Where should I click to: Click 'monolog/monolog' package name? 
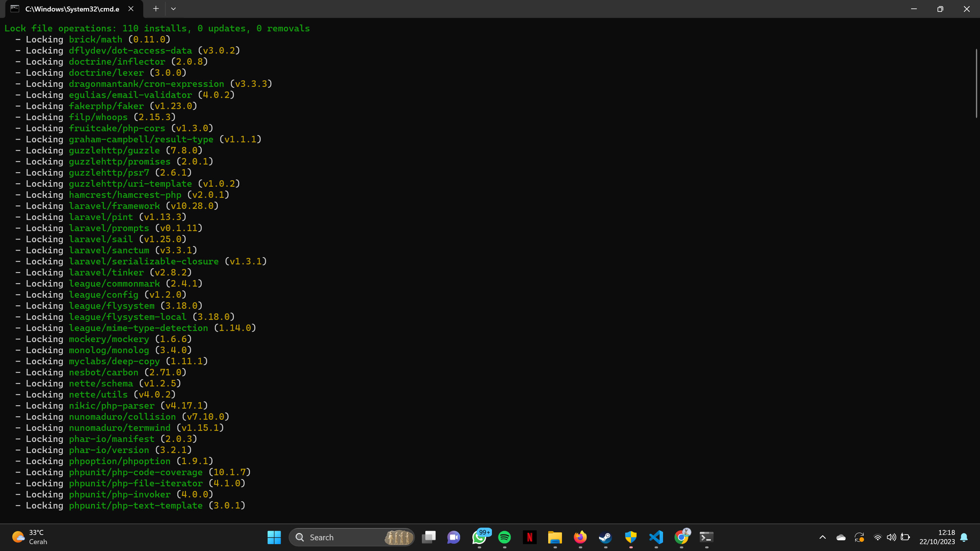click(x=109, y=350)
